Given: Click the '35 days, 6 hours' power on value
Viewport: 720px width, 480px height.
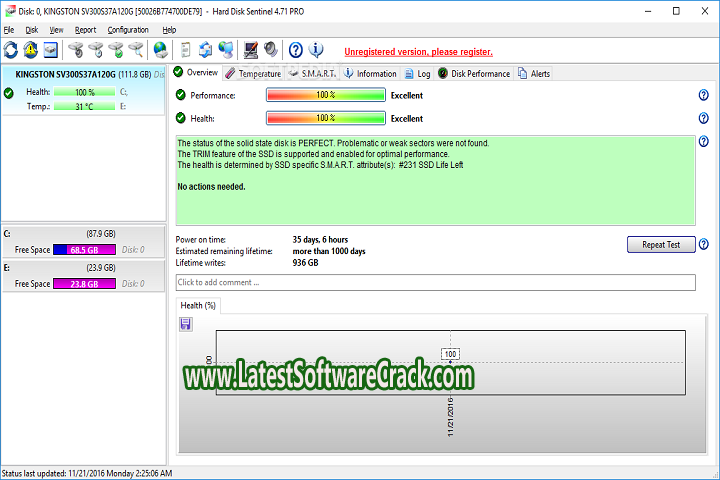Looking at the screenshot, I should tap(320, 240).
